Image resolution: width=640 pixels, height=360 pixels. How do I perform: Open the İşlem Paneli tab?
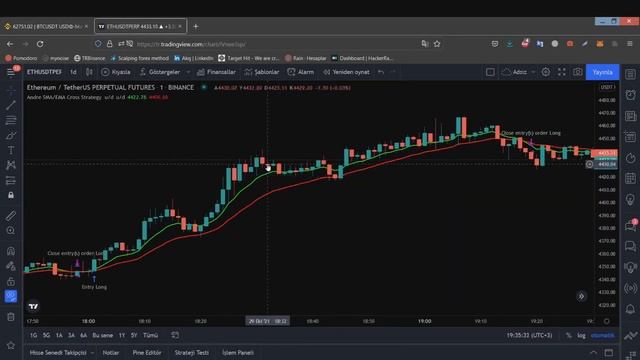(238, 353)
